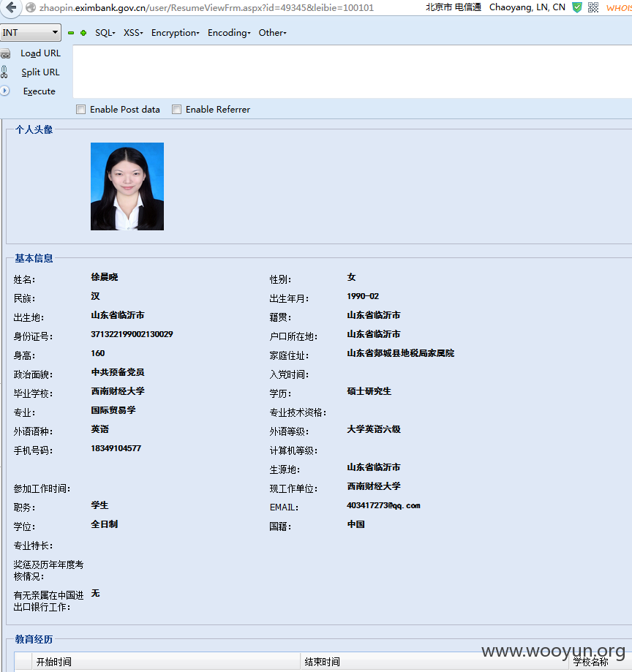Click the WHOIS link in the address bar
632x672 pixels.
pos(619,8)
